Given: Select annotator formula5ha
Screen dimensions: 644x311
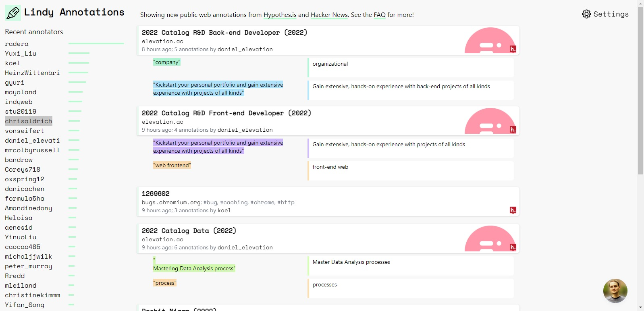Looking at the screenshot, I should (x=25, y=199).
